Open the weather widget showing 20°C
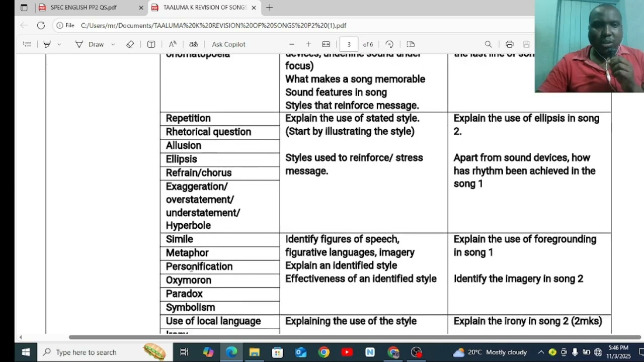This screenshot has width=644, height=362. (491, 352)
